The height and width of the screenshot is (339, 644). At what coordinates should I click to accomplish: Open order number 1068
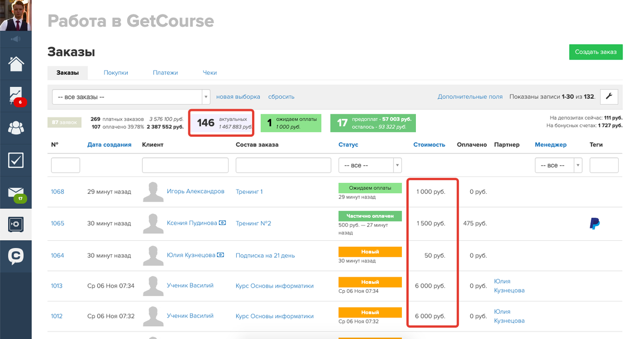click(57, 192)
